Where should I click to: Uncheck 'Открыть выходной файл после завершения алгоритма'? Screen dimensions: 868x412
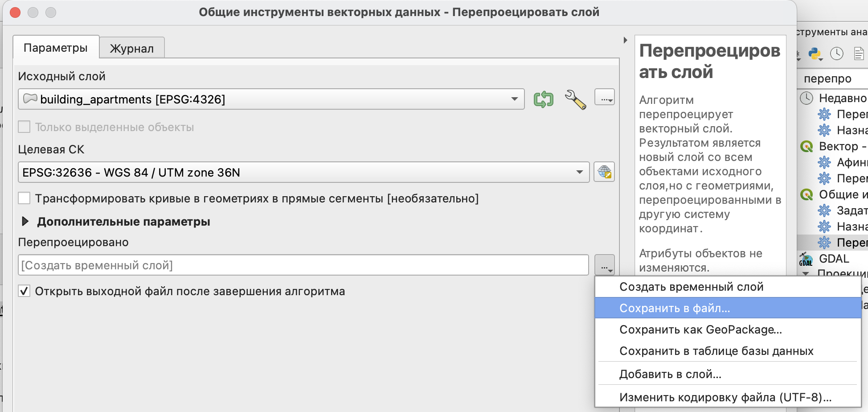pyautogui.click(x=24, y=291)
